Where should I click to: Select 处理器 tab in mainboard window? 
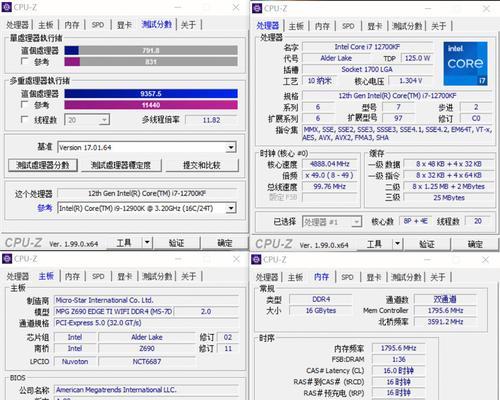[x=18, y=276]
